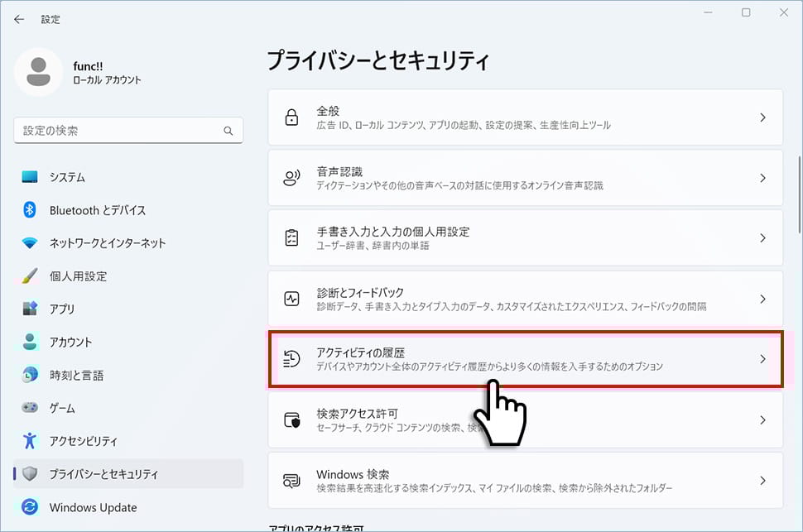Click the アプリ icon in sidebar

pyautogui.click(x=30, y=309)
